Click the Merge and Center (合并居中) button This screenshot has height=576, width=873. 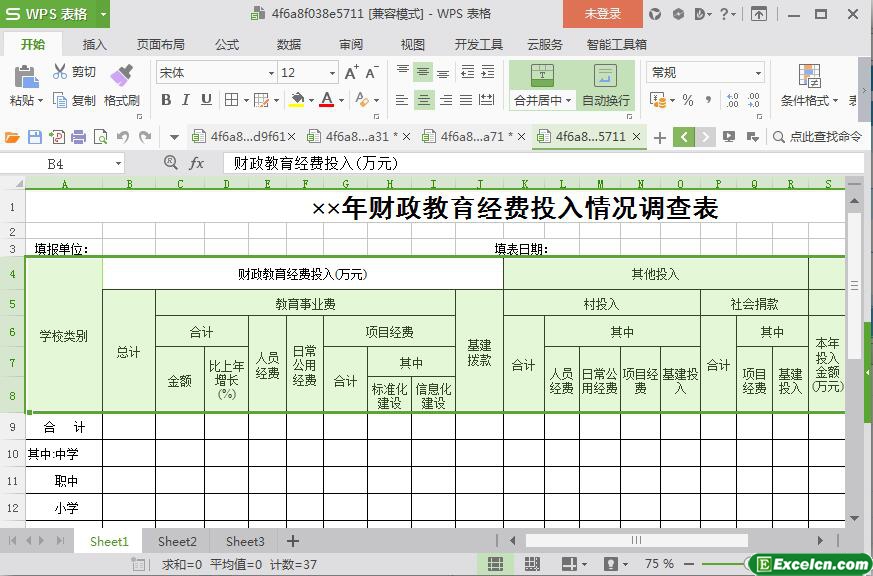click(542, 87)
